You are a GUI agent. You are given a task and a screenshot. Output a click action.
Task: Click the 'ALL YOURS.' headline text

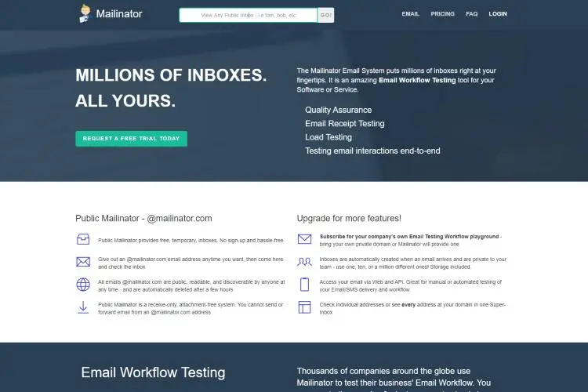point(125,101)
